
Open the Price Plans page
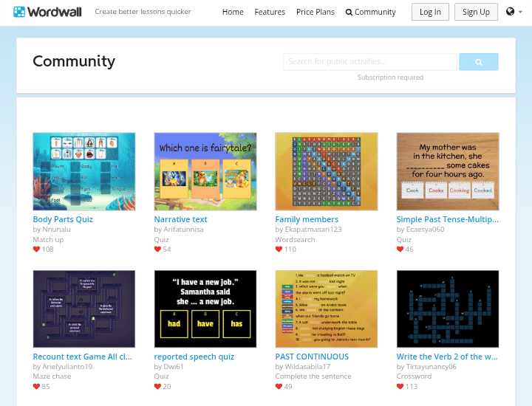pos(316,13)
